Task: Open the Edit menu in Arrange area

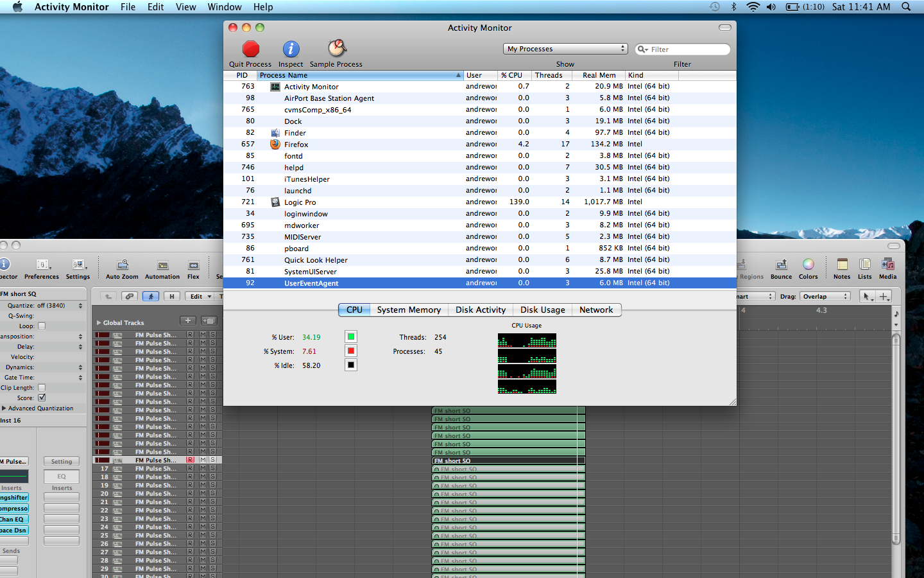Action: tap(200, 296)
